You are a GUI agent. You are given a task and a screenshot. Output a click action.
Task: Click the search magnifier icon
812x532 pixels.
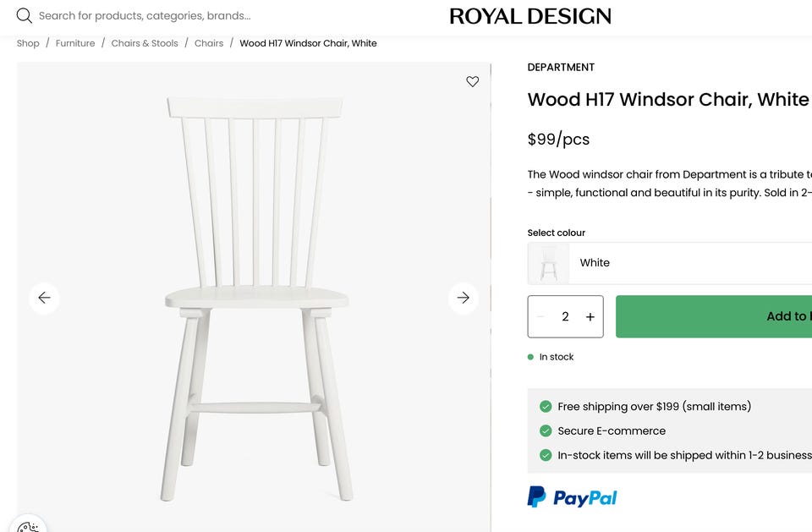coord(25,16)
